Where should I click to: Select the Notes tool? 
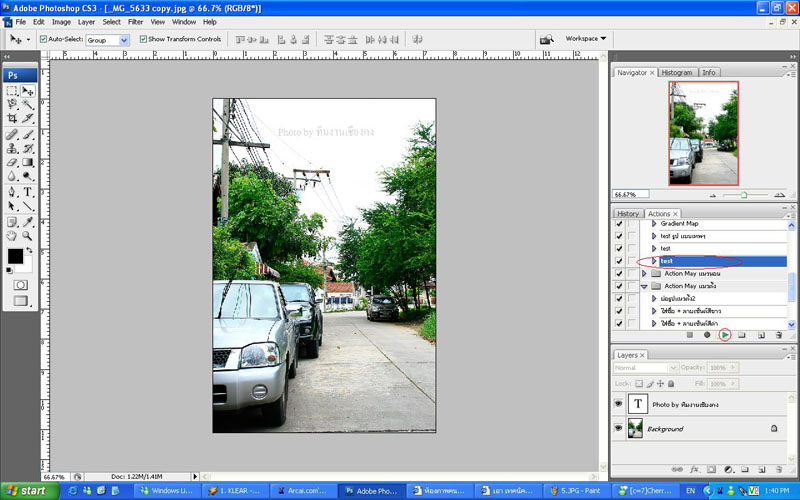point(12,222)
